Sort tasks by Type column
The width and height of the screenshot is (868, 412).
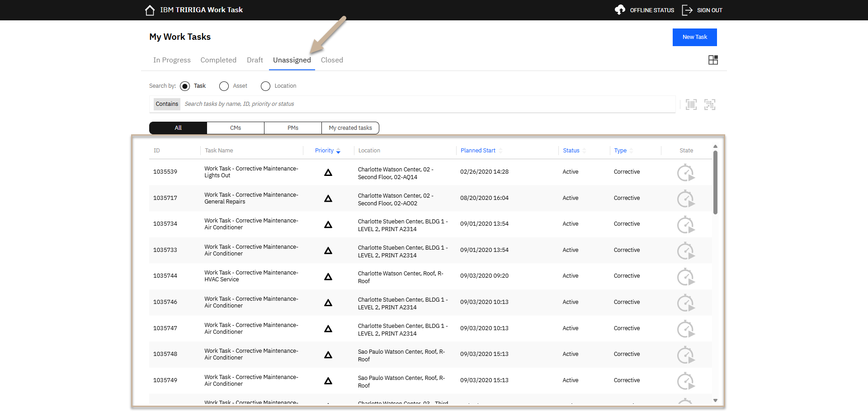point(623,151)
